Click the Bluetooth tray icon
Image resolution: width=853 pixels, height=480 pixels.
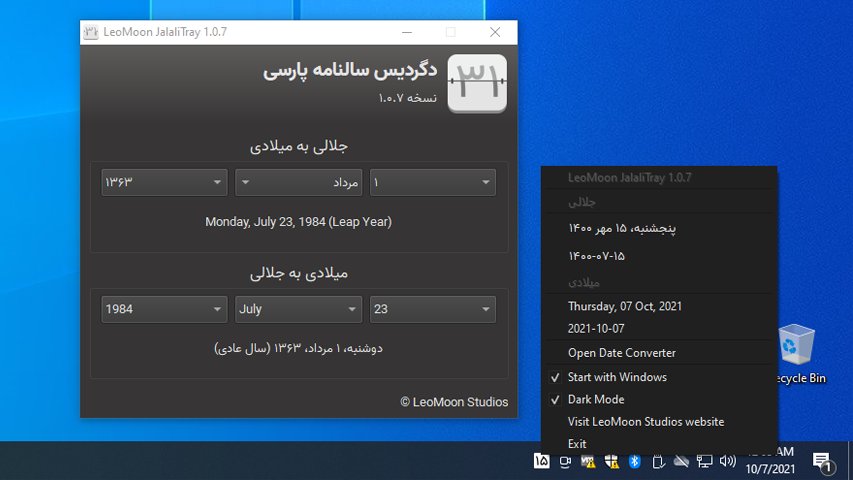tap(634, 461)
